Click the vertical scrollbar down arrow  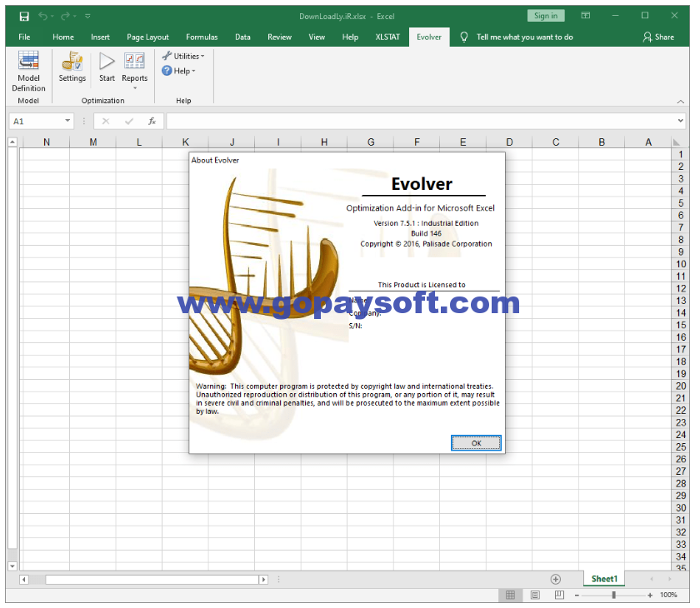12,566
